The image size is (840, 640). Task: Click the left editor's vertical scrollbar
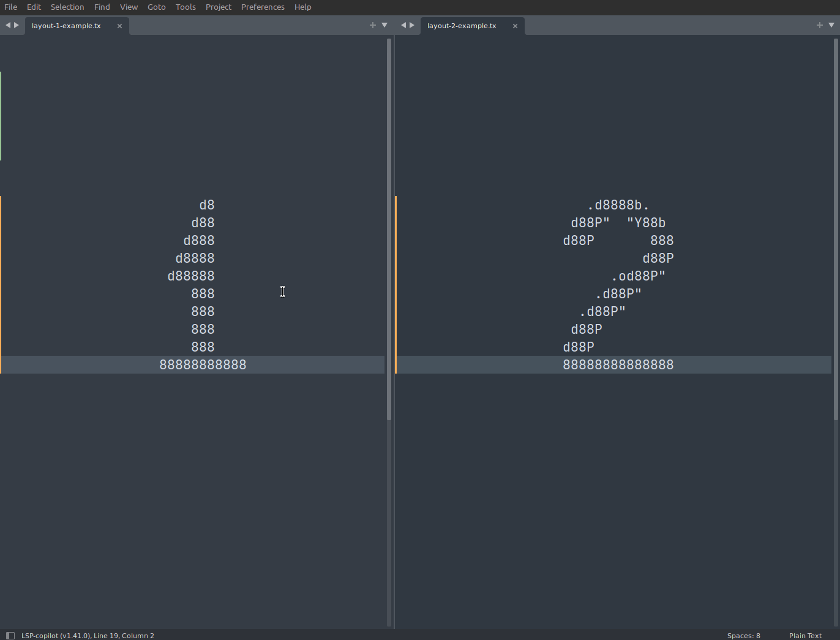click(389, 227)
